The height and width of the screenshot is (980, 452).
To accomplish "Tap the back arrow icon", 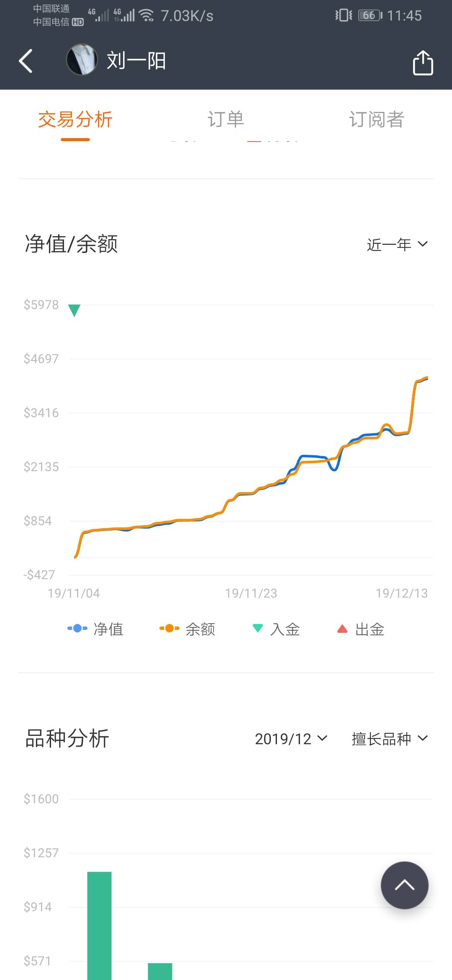I will click(x=26, y=61).
